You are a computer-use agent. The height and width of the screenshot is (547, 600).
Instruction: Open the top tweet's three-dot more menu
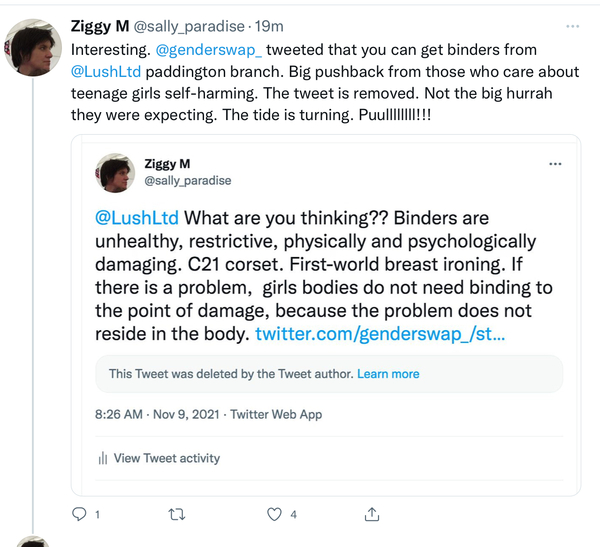(573, 26)
